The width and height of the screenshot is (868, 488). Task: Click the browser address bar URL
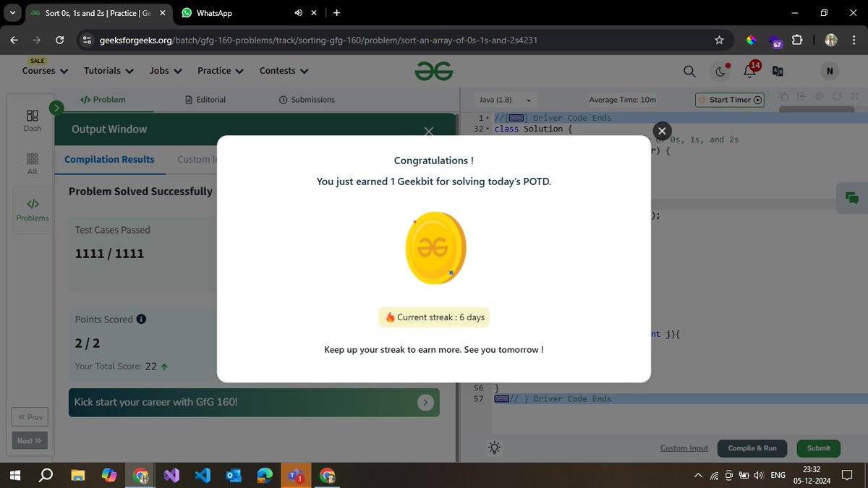pos(318,40)
